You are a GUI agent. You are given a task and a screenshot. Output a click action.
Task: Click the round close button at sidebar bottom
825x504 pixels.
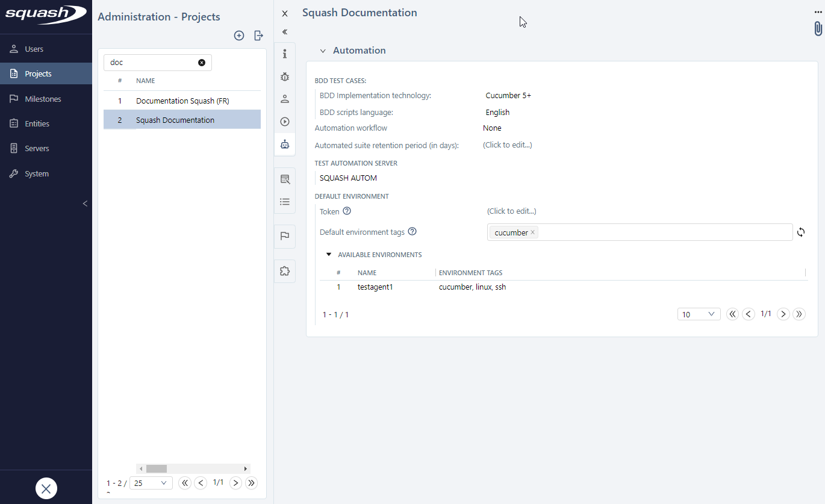(x=46, y=488)
